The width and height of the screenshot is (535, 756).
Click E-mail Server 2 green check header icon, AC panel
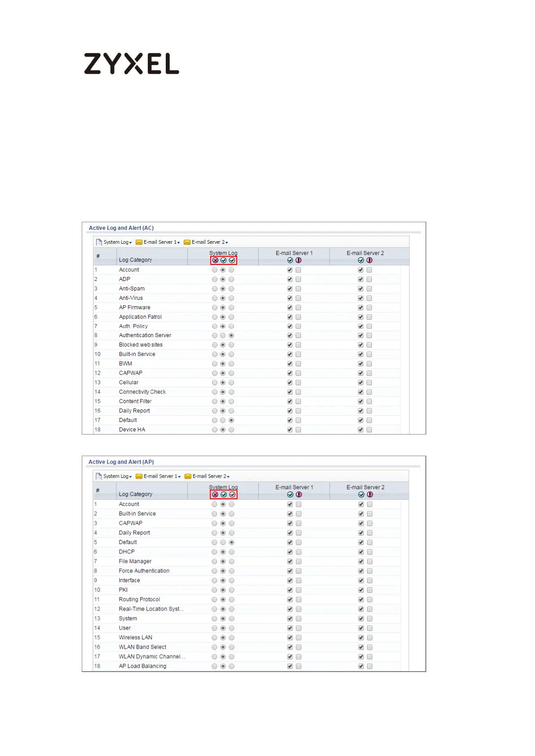pyautogui.click(x=361, y=260)
